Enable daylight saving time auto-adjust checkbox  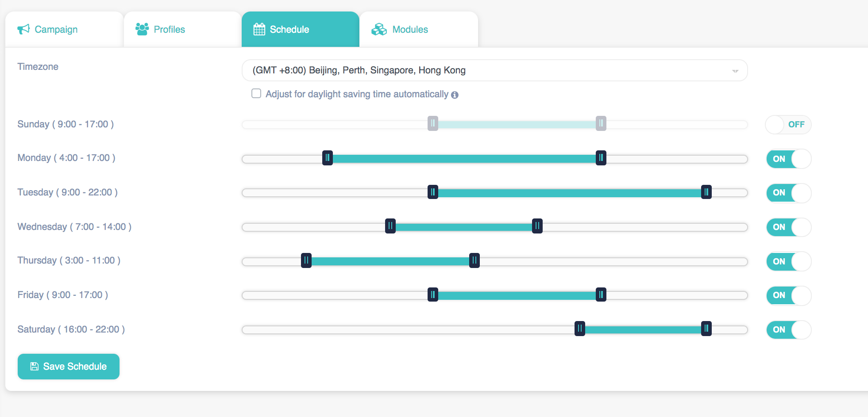point(256,94)
